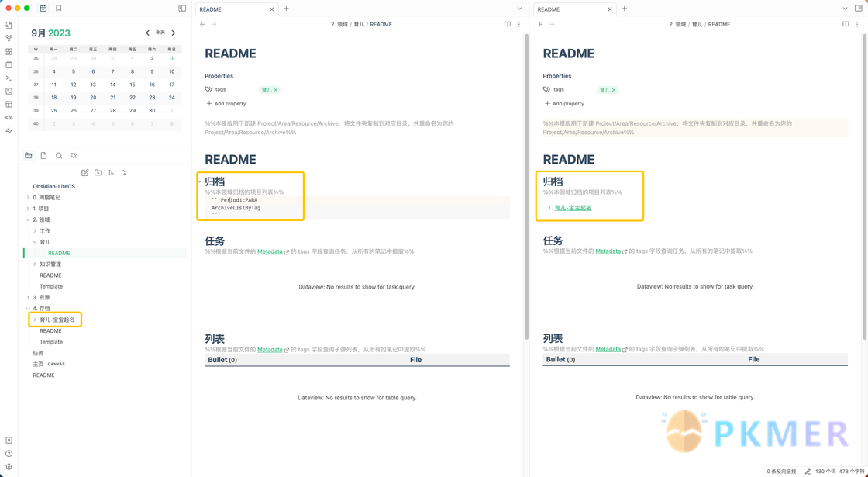
Task: Select September 15 in the calendar
Action: point(133,85)
